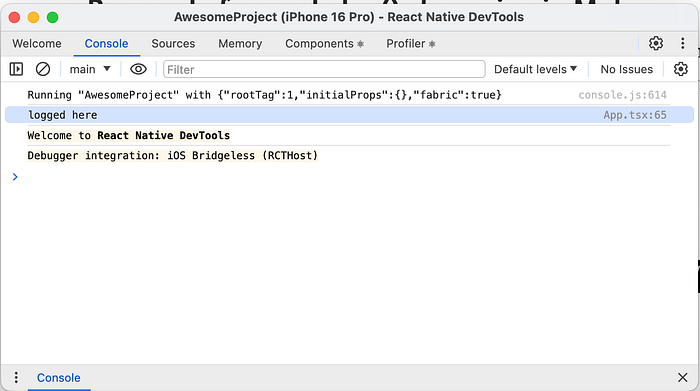700x391 pixels.
Task: Open DevTools settings gear in the tab bar
Action: tap(656, 43)
